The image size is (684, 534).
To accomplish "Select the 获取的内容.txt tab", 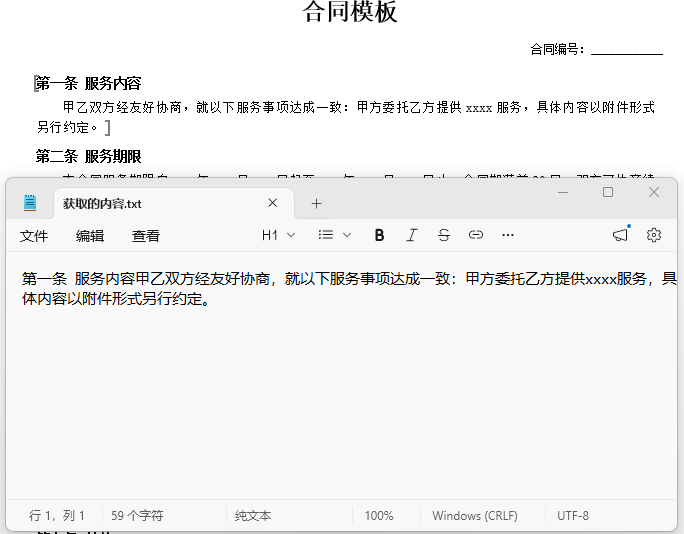I will coord(174,203).
